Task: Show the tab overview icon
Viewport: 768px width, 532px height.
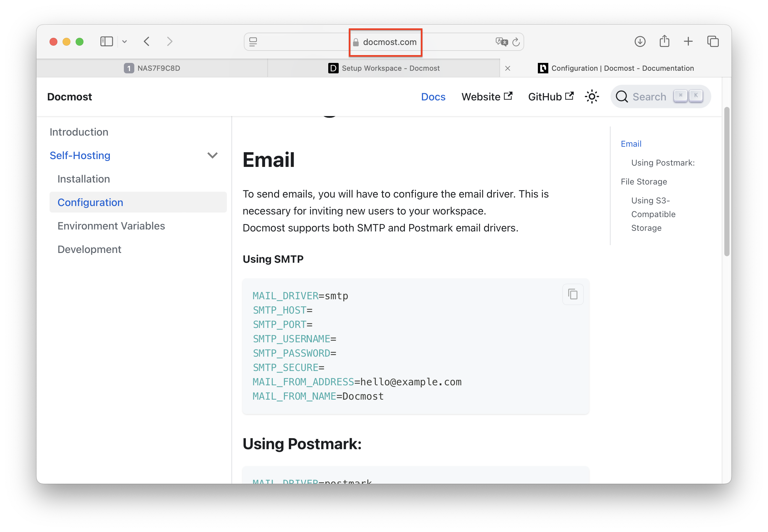Action: click(713, 42)
